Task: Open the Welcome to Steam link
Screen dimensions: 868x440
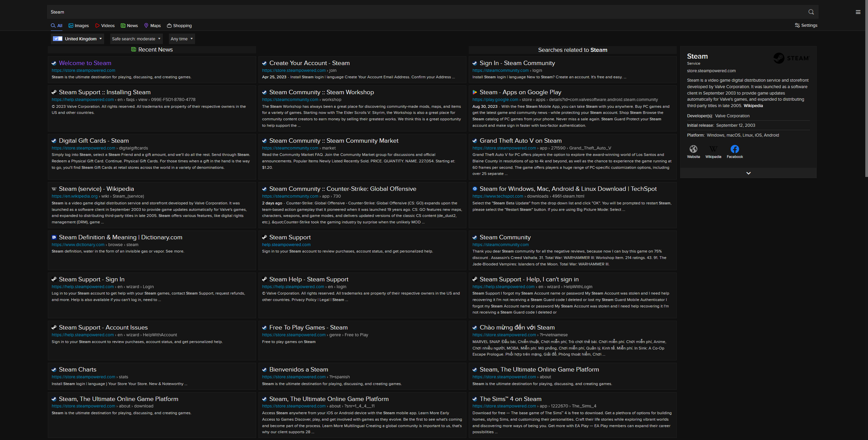Action: pos(85,63)
